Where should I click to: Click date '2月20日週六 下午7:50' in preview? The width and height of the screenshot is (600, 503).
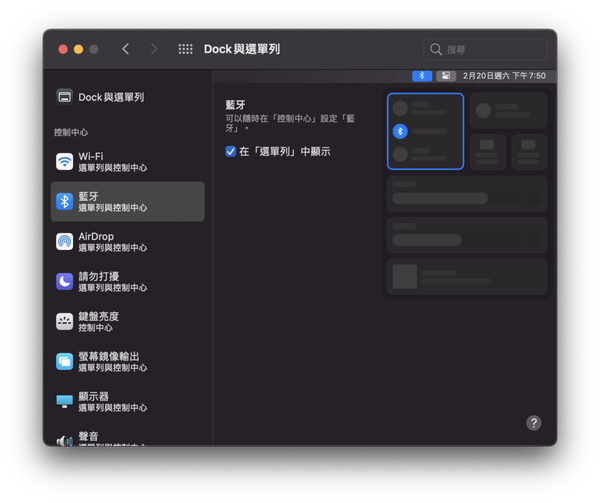(x=504, y=76)
